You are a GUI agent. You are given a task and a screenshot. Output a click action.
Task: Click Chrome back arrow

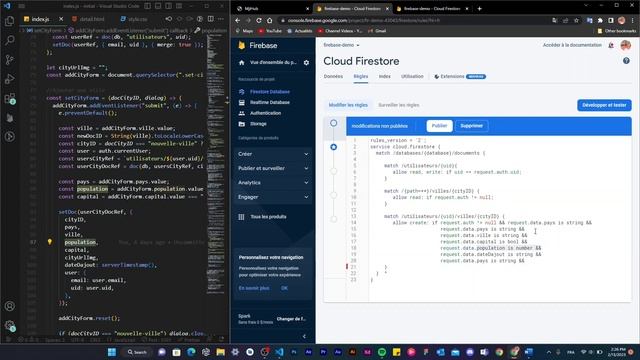click(238, 20)
